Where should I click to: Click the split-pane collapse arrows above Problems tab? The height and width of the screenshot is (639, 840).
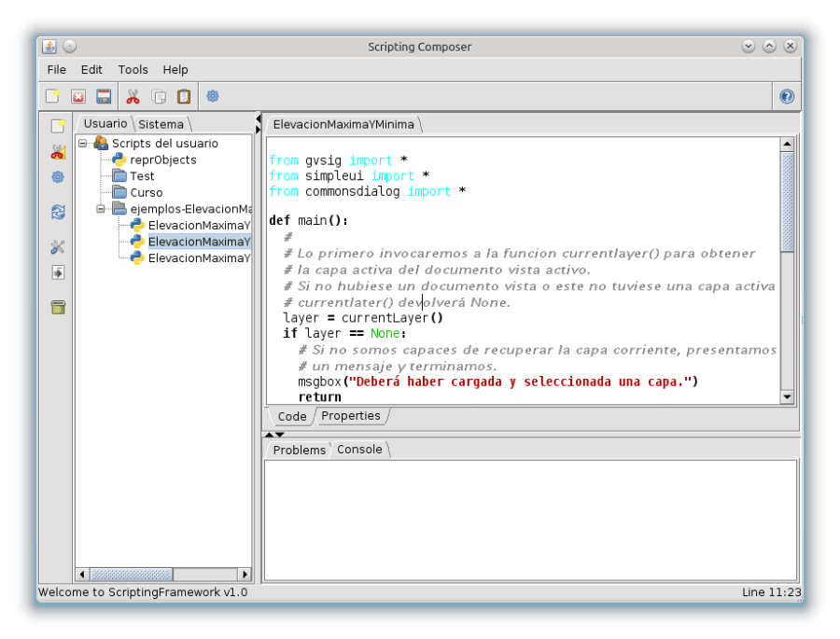click(270, 435)
